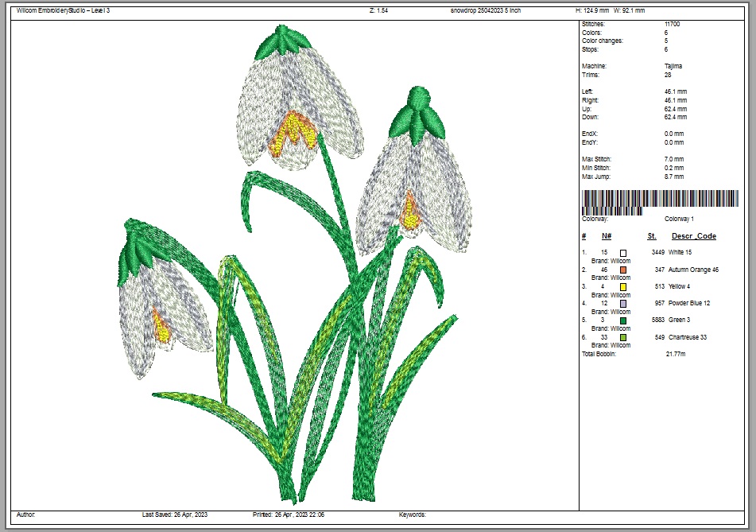Click the design title snowdrop 25042023
This screenshot has height=532, width=756.
tap(485, 11)
